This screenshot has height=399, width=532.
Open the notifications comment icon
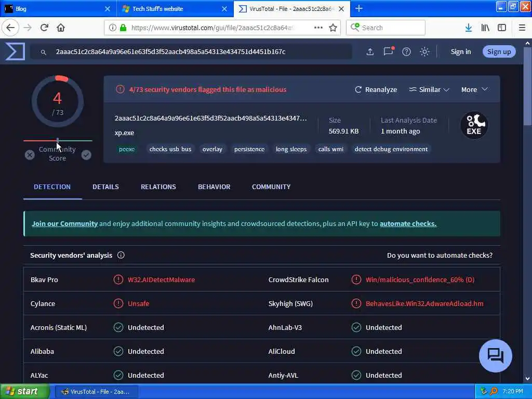pos(389,51)
